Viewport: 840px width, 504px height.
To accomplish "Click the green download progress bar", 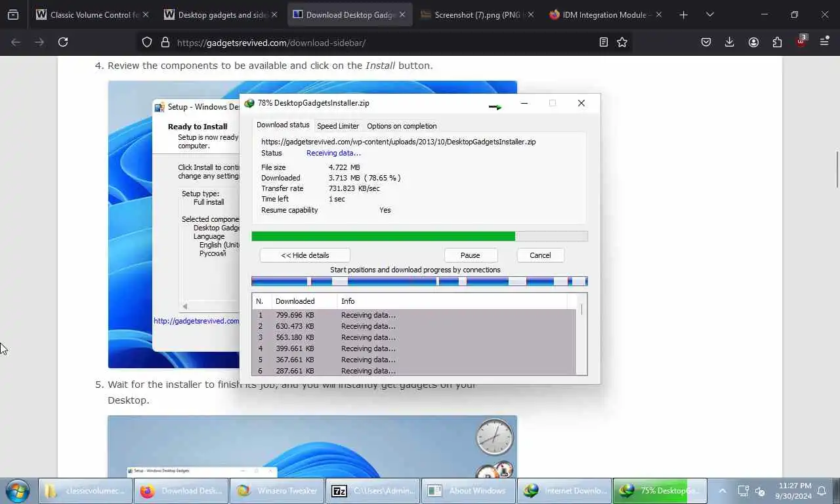I will pyautogui.click(x=419, y=236).
